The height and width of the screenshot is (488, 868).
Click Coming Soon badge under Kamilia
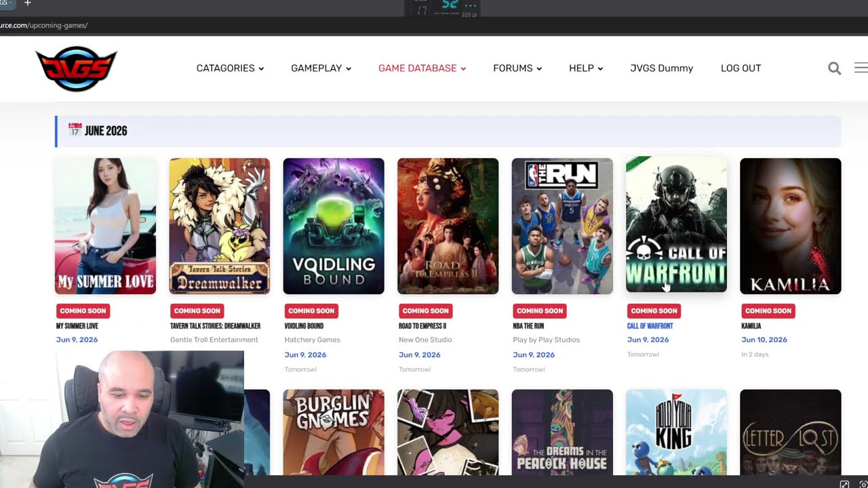[x=768, y=310]
